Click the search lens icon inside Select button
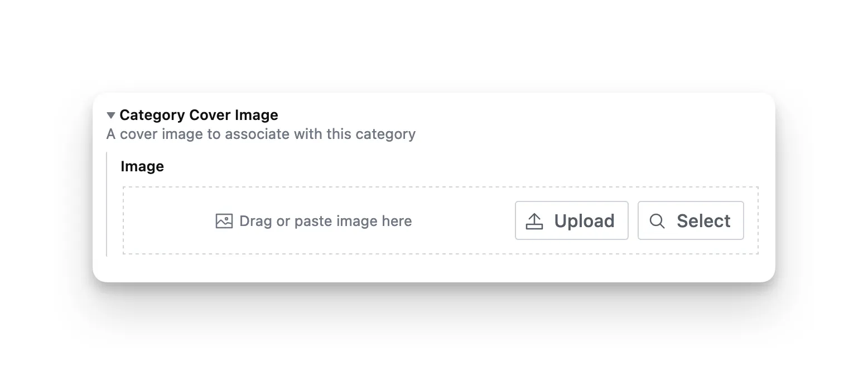Viewport: 868px width, 375px height. (x=657, y=221)
